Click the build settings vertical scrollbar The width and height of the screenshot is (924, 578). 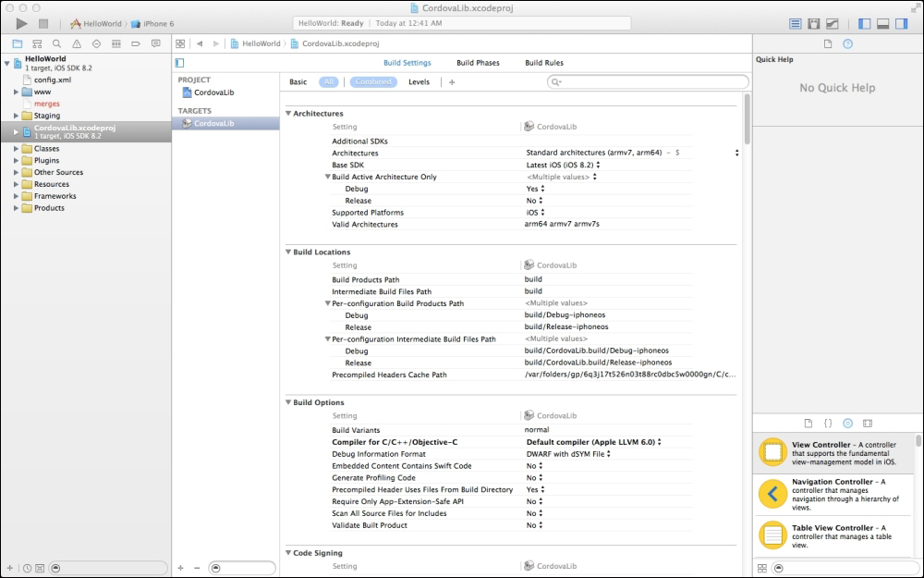point(748,118)
